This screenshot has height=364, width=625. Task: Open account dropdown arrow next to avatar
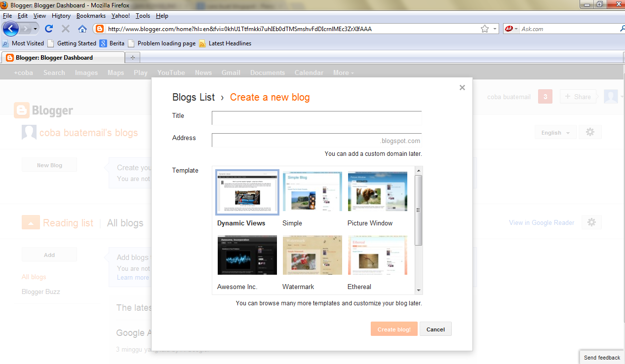(x=622, y=97)
